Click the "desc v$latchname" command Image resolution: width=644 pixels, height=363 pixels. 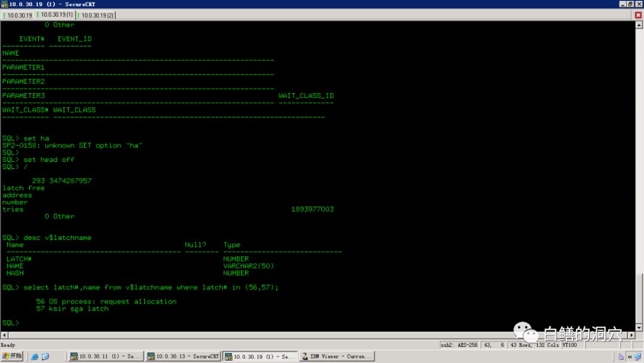click(x=57, y=238)
